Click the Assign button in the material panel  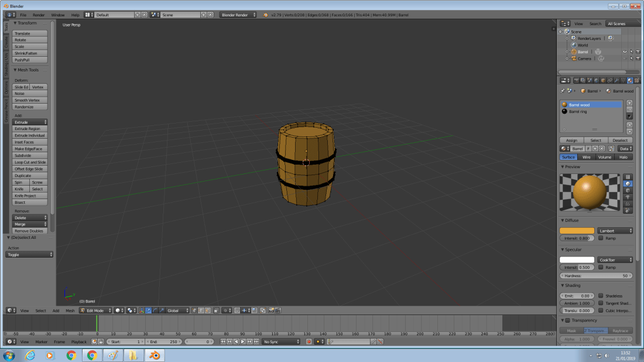tap(571, 140)
